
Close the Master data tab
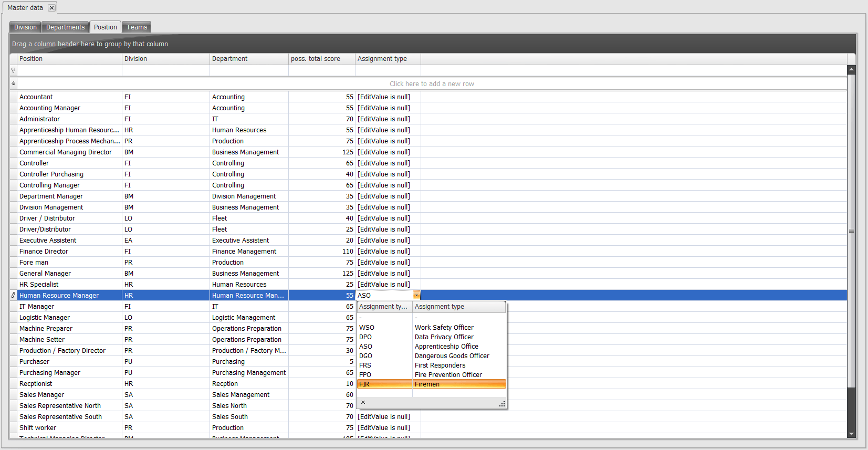(51, 8)
